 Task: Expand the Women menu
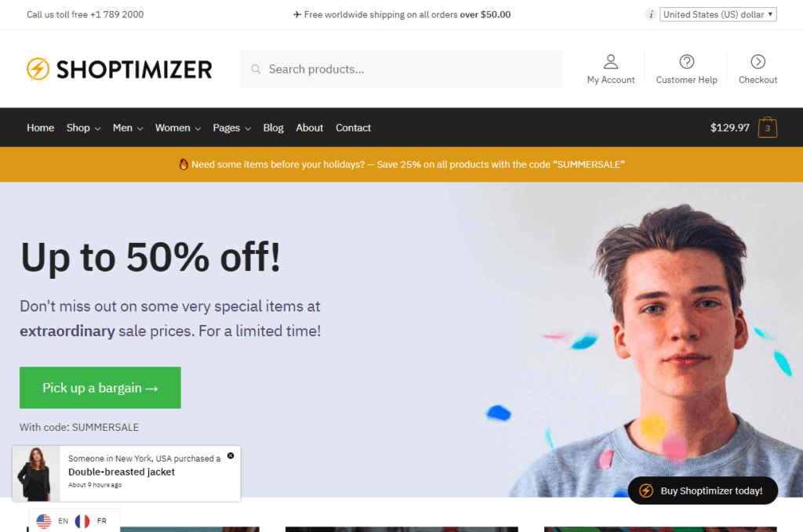pyautogui.click(x=178, y=128)
